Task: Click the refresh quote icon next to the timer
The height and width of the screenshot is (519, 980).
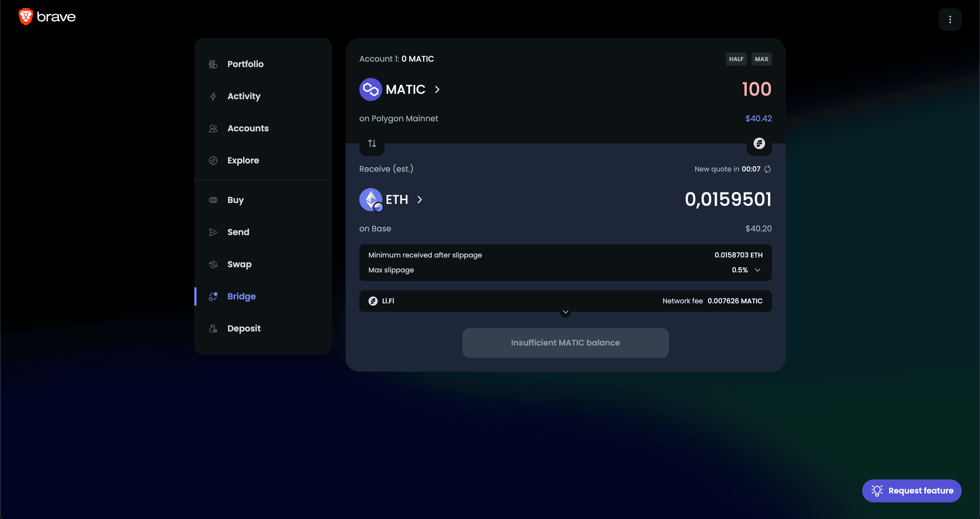Action: tap(768, 169)
